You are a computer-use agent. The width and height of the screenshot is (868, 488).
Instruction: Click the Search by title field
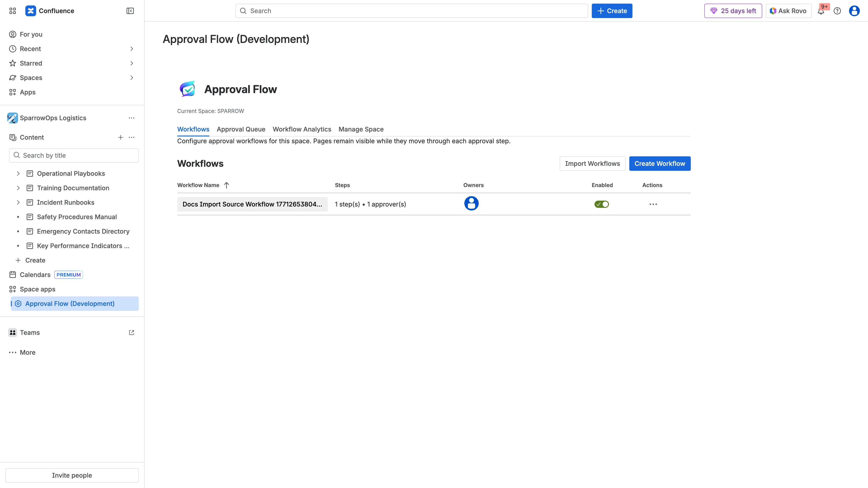[74, 155]
